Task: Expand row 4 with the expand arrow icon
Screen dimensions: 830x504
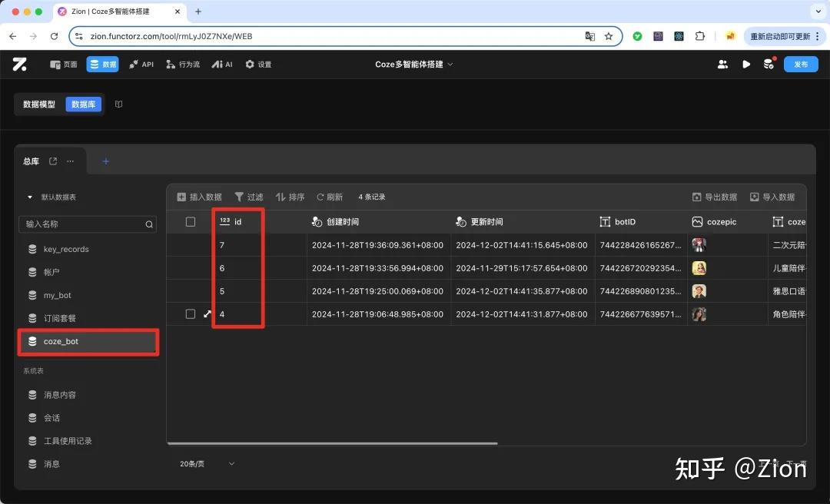Action: [x=207, y=314]
